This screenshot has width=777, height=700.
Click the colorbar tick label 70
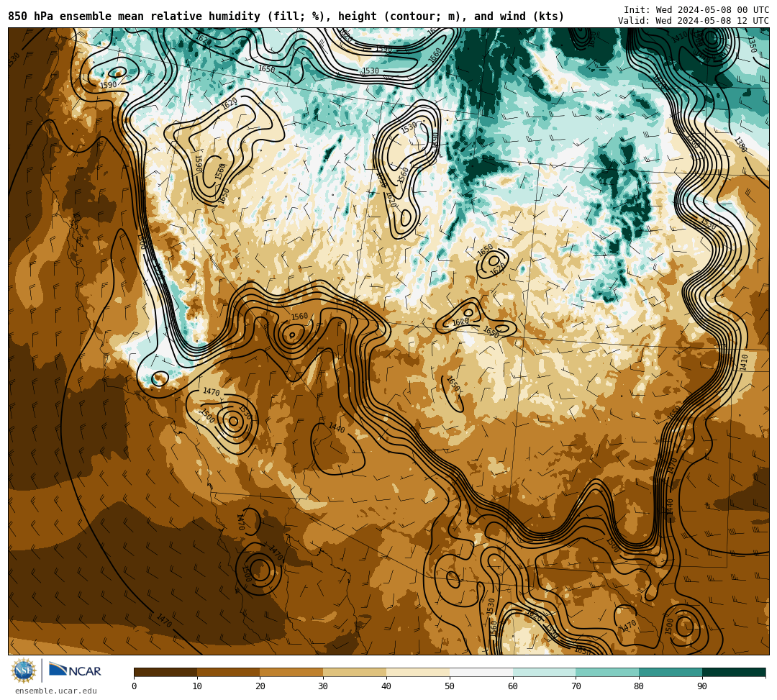576,686
